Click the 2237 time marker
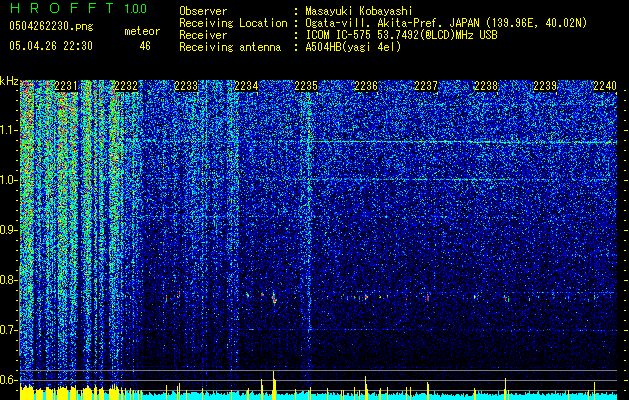This screenshot has width=629, height=400. [x=426, y=86]
